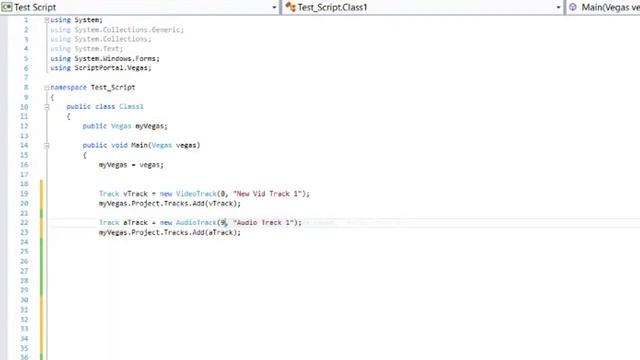Click 'myVegas.Project.Tracks.Add(aTrack);' line

pyautogui.click(x=170, y=233)
